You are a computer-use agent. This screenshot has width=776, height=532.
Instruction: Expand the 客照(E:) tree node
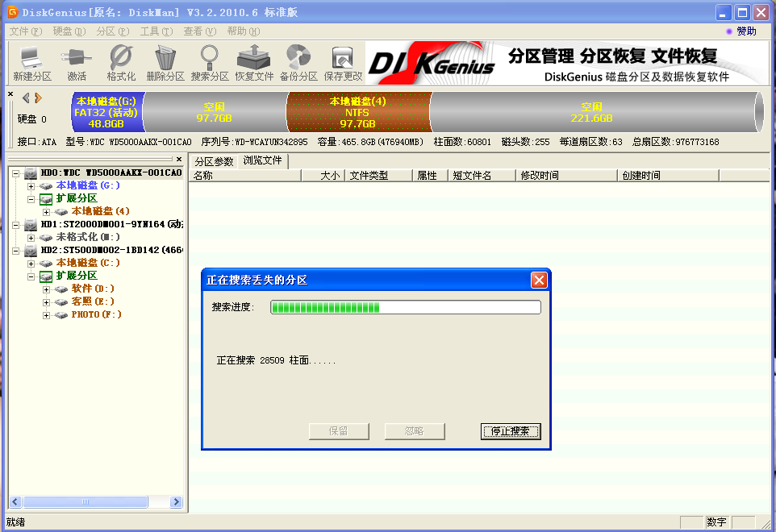click(46, 302)
